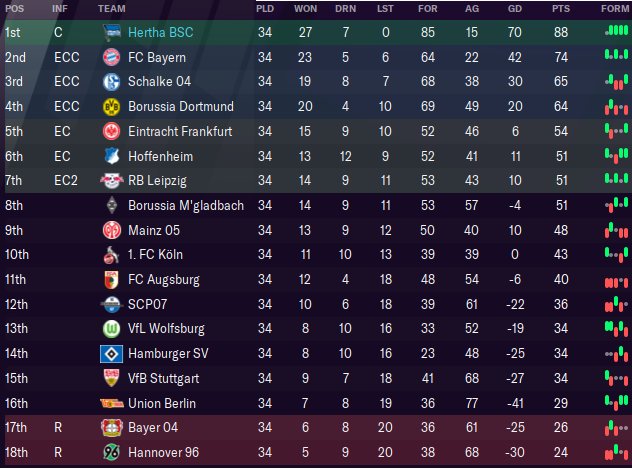Image resolution: width=632 pixels, height=469 pixels.
Task: Open the Hertha BSC team link
Action: [160, 32]
